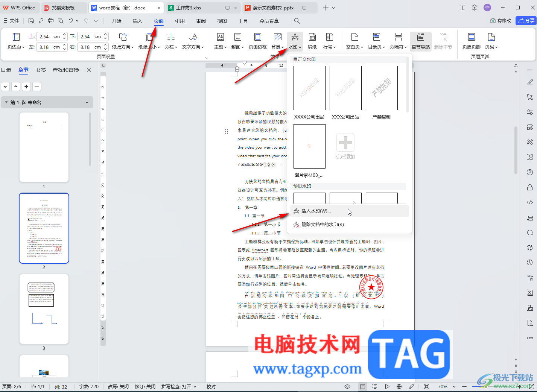Screen dimensions: 537x392
Task: Open the 第 1 节 section dropdown arrow
Action: point(87,102)
